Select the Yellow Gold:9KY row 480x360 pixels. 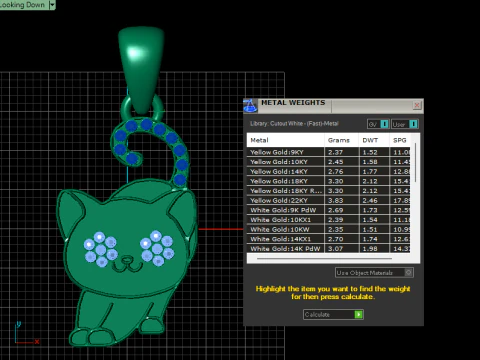328,152
